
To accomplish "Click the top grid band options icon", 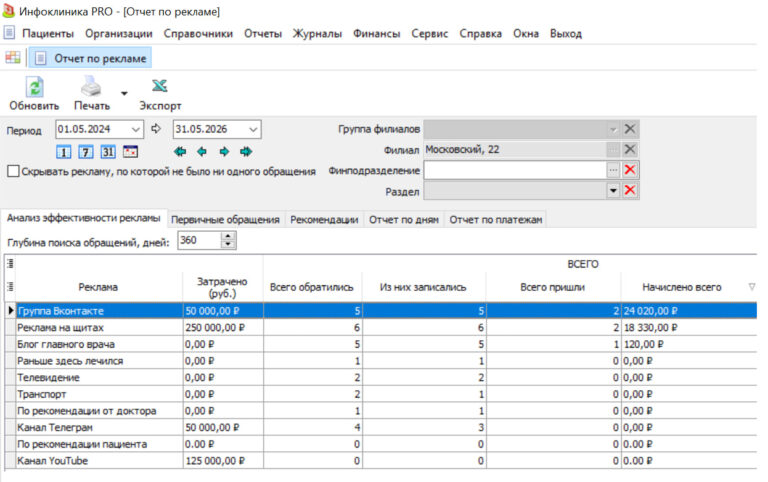I will tap(10, 264).
